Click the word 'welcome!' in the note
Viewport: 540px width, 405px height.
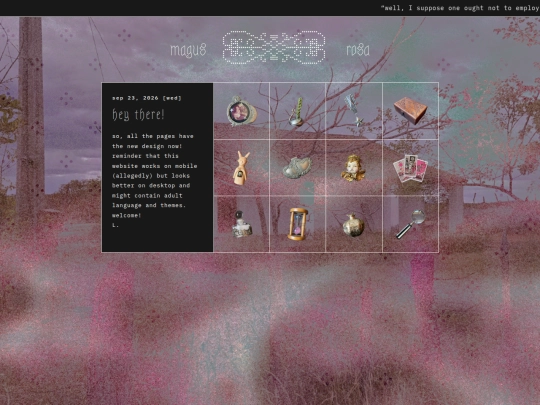[126, 216]
